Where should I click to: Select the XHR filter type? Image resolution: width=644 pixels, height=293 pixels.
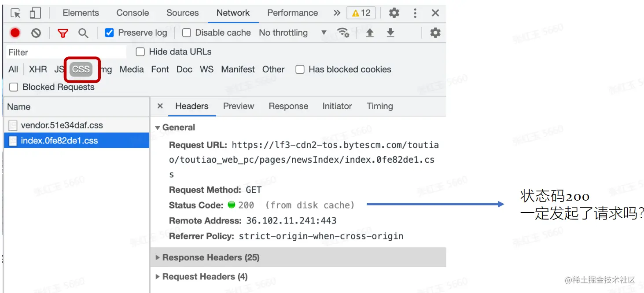click(x=38, y=70)
